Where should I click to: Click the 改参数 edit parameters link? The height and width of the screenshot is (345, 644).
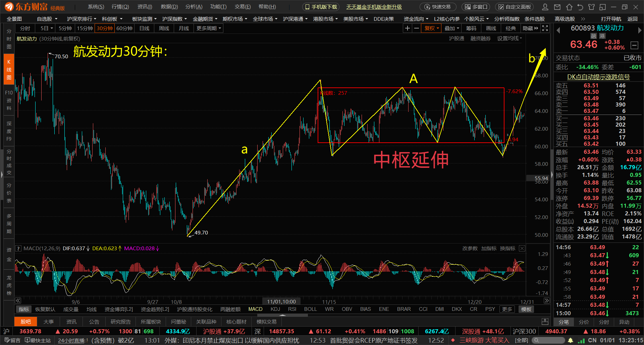pyautogui.click(x=470, y=248)
